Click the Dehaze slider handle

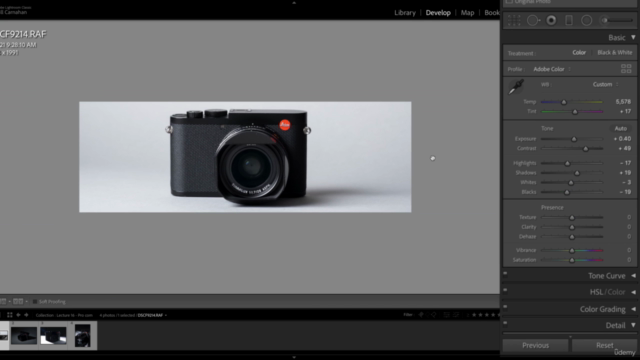click(572, 237)
